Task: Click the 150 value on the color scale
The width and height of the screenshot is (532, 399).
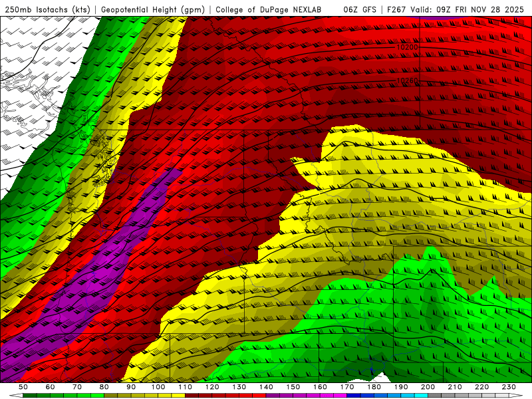Action: point(293,387)
